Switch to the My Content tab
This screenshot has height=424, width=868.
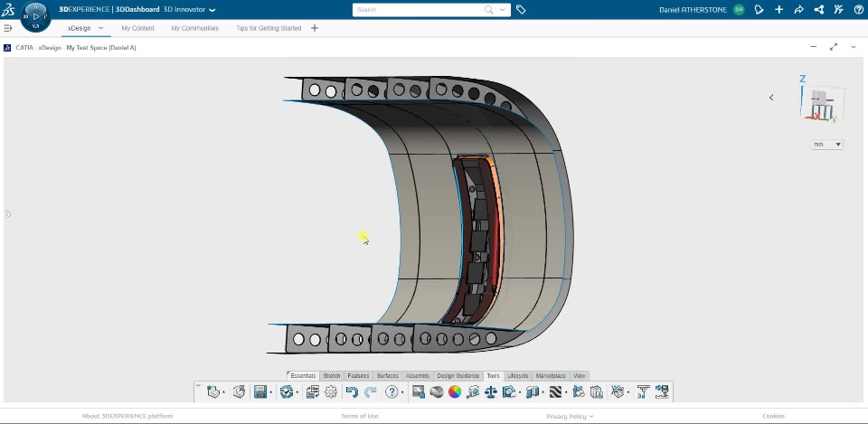click(137, 28)
